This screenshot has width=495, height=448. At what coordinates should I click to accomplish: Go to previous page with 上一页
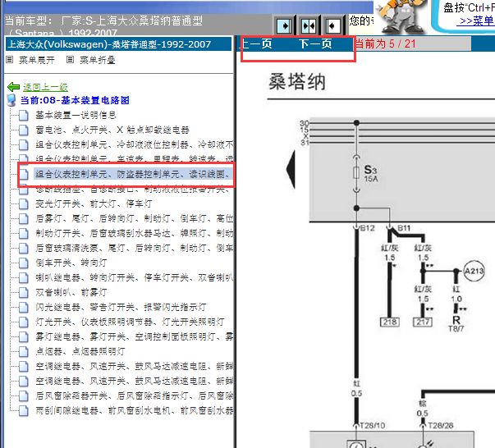[256, 43]
